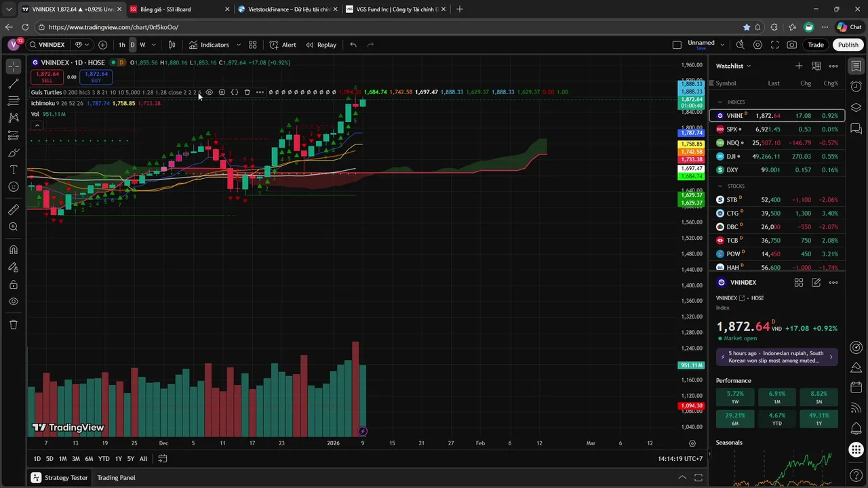Open chart type candles selector

[172, 45]
